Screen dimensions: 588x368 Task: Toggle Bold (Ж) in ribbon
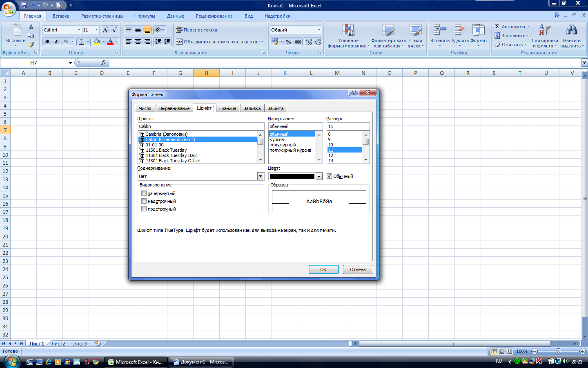pyautogui.click(x=47, y=42)
